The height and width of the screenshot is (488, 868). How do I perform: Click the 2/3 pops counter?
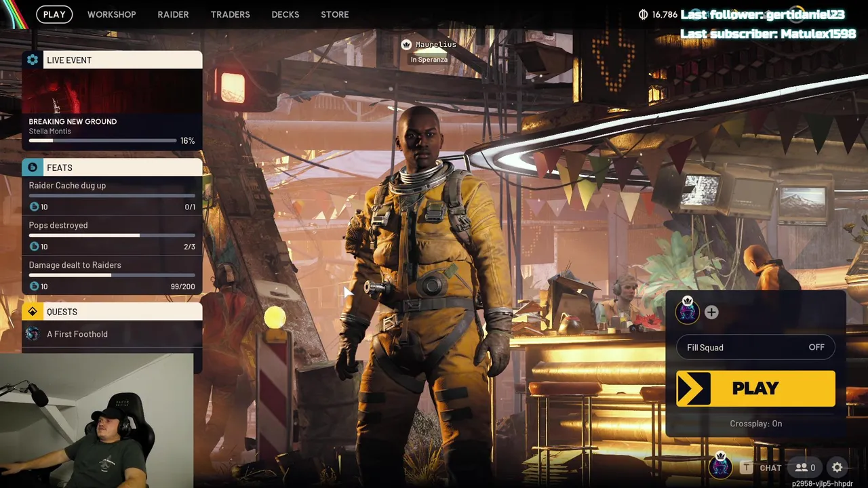point(189,247)
